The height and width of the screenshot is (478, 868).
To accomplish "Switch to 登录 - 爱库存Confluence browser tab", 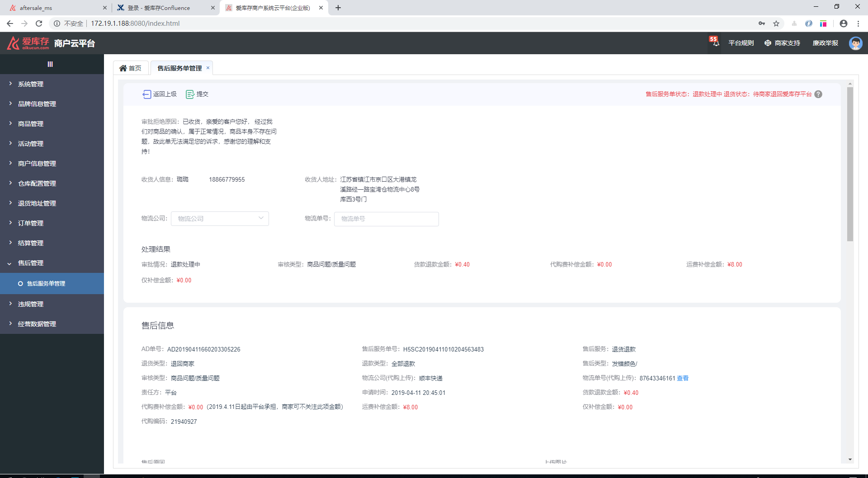I will 163,8.
